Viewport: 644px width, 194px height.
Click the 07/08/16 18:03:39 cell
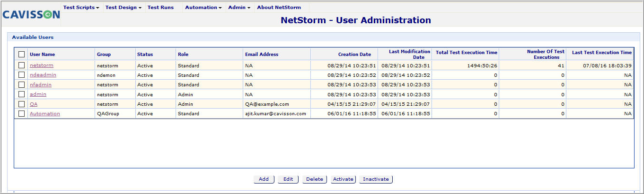[608, 66]
